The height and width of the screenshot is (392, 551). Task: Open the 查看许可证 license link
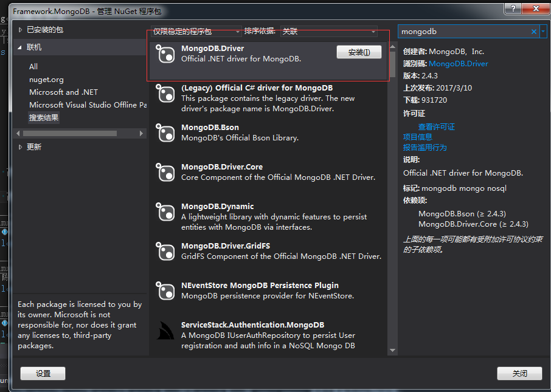click(x=436, y=126)
